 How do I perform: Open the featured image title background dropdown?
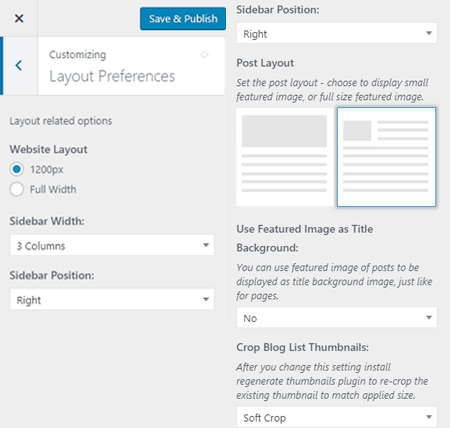click(x=337, y=318)
